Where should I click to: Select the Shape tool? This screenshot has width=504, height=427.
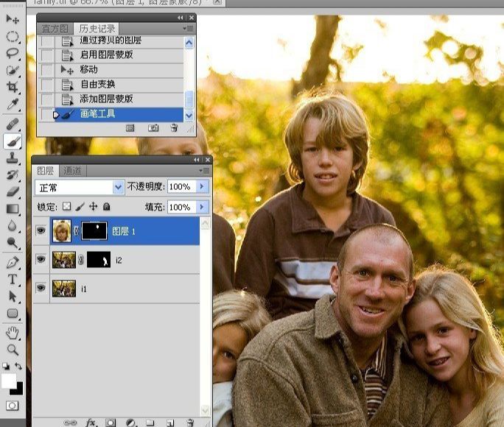(x=13, y=313)
